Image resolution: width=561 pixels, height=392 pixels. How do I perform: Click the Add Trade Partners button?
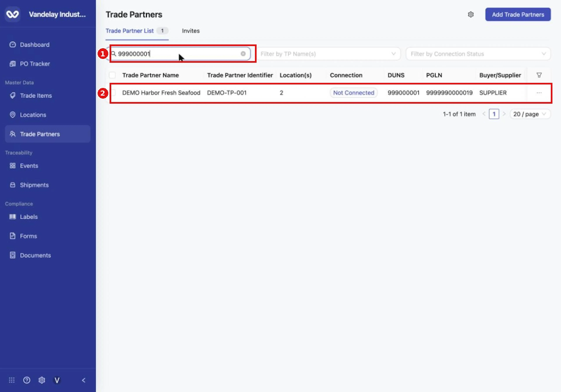(518, 14)
